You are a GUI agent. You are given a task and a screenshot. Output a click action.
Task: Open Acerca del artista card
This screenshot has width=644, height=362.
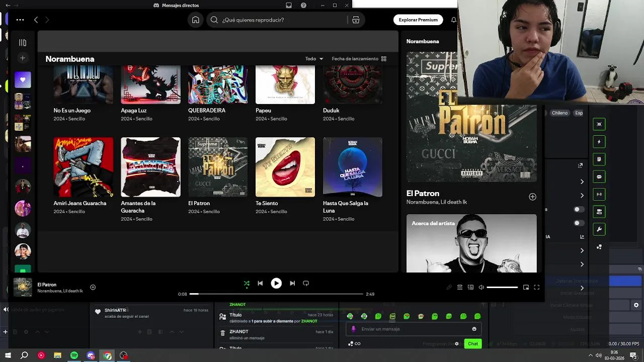coord(471,243)
